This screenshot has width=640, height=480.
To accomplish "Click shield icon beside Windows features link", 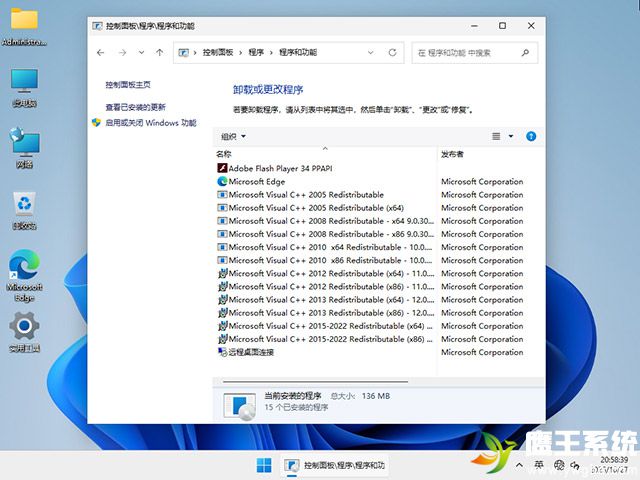I will pyautogui.click(x=96, y=122).
